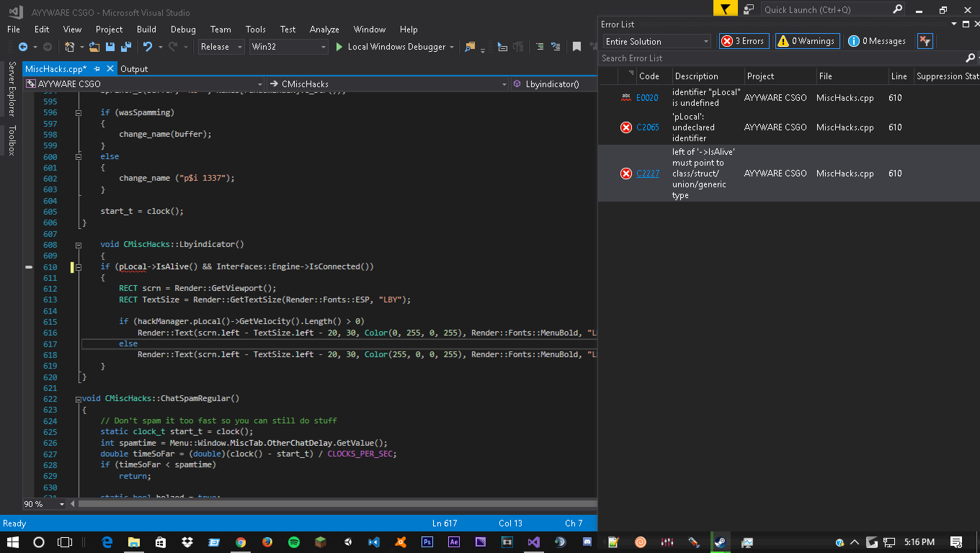Open the Release configuration dropdown
Image resolution: width=980 pixels, height=553 pixels.
click(x=220, y=47)
